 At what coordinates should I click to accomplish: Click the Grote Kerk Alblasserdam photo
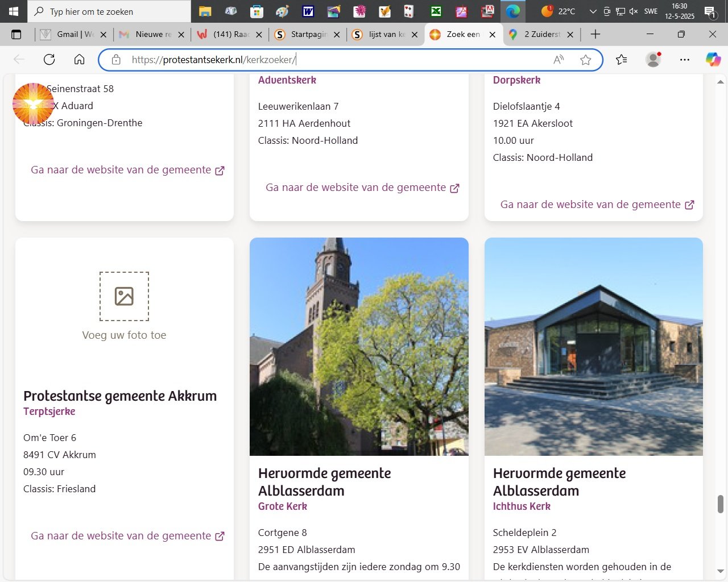tap(359, 346)
